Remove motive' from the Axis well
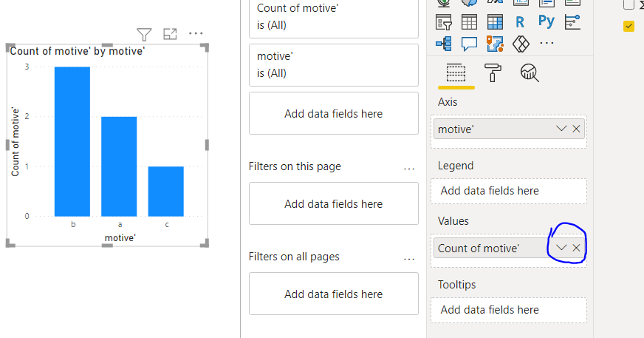 point(576,129)
